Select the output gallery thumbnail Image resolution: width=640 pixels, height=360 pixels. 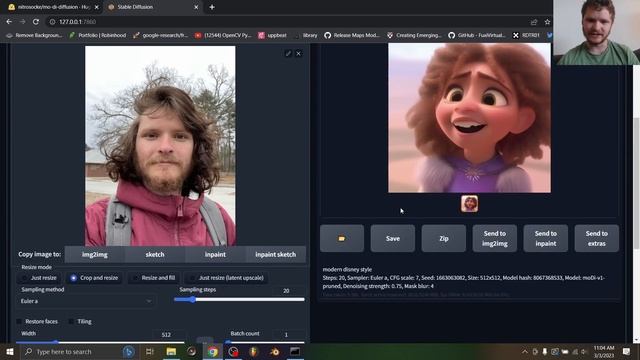pos(469,203)
